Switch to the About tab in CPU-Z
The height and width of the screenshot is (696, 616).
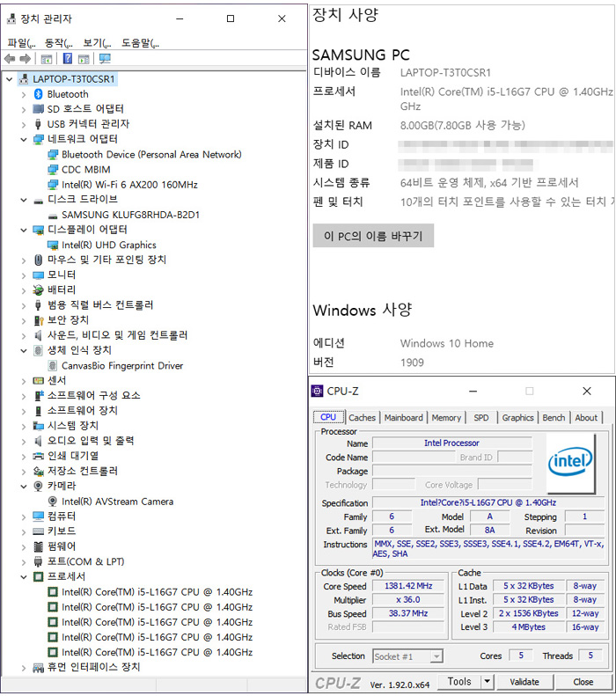click(586, 418)
